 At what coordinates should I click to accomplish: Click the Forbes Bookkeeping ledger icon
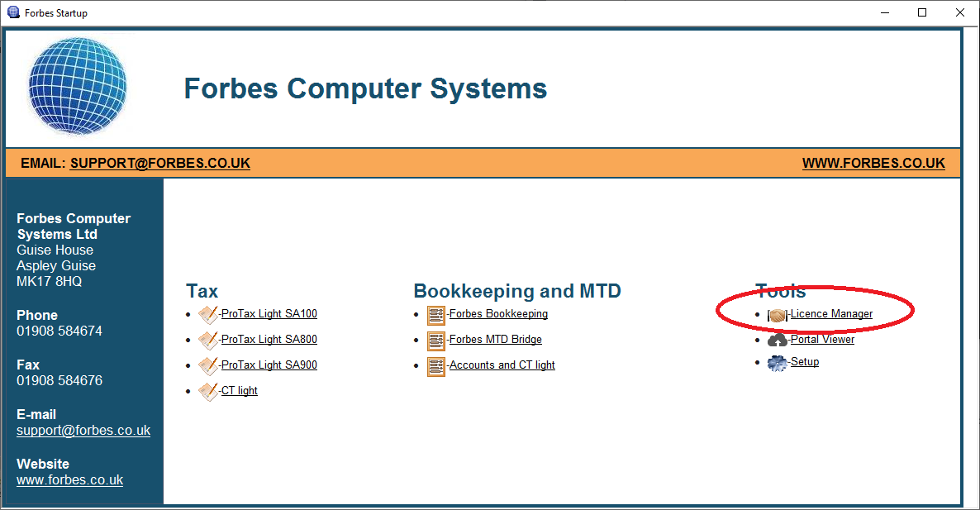[x=436, y=315]
